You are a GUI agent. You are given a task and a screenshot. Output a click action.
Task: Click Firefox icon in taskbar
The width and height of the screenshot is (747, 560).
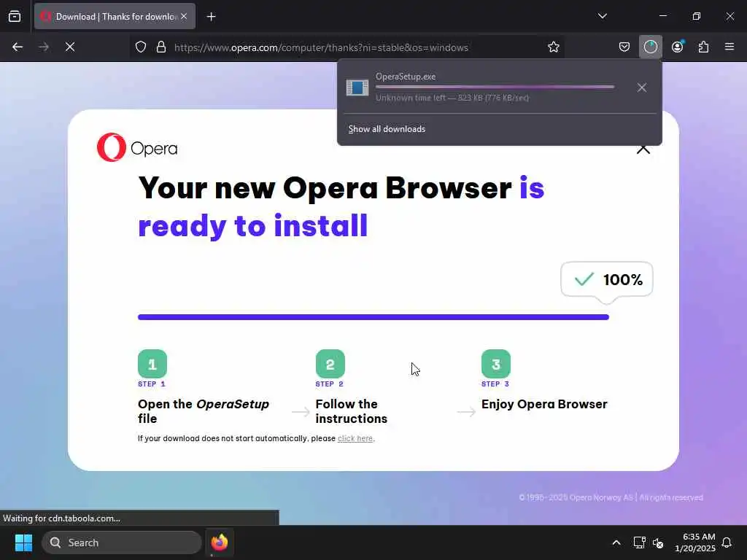click(219, 542)
